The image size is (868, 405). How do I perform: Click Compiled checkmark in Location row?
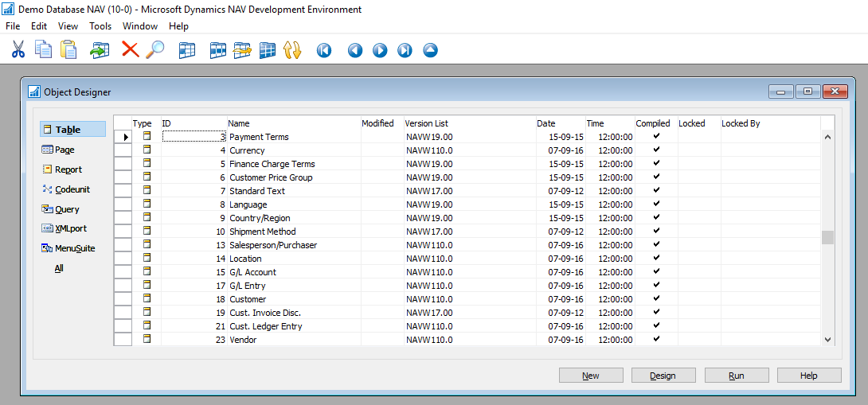pos(656,257)
